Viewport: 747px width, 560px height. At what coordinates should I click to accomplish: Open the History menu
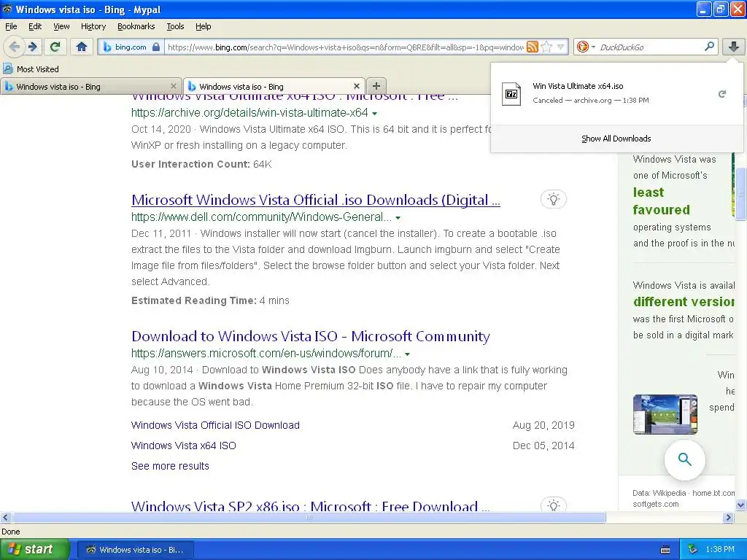tap(93, 26)
